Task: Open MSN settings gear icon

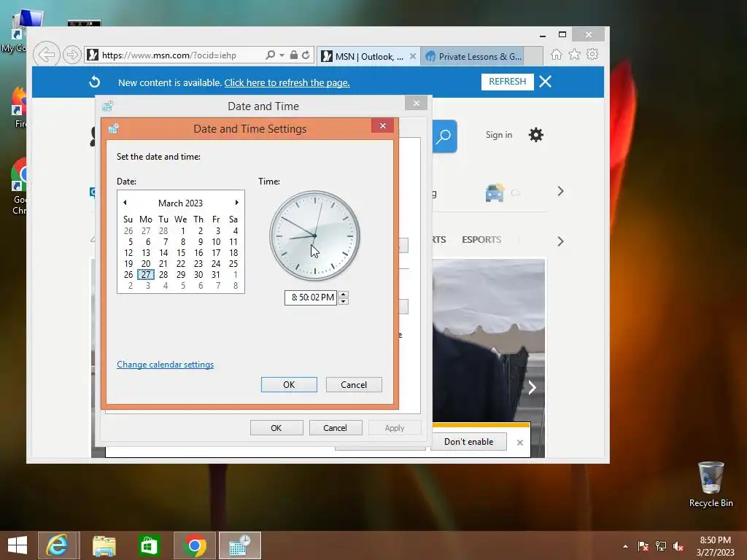Action: pos(536,135)
